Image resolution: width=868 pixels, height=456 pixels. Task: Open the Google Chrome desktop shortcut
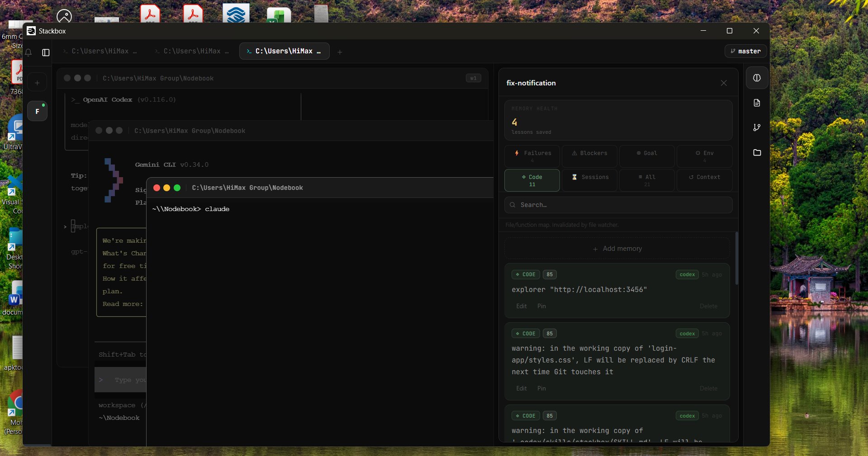click(x=16, y=402)
